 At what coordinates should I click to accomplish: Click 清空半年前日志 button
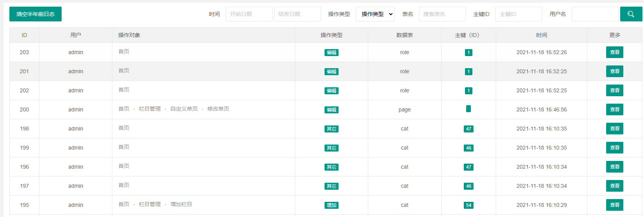(x=35, y=14)
